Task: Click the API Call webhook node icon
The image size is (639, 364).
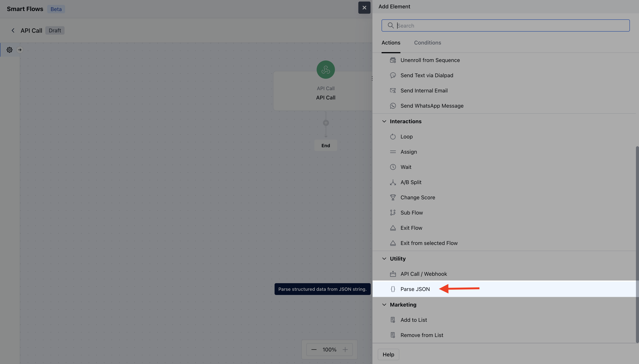Action: [325, 70]
